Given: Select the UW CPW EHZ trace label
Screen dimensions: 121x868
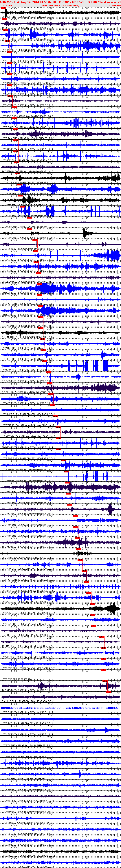Looking at the screenshot, I should tap(27, 525).
